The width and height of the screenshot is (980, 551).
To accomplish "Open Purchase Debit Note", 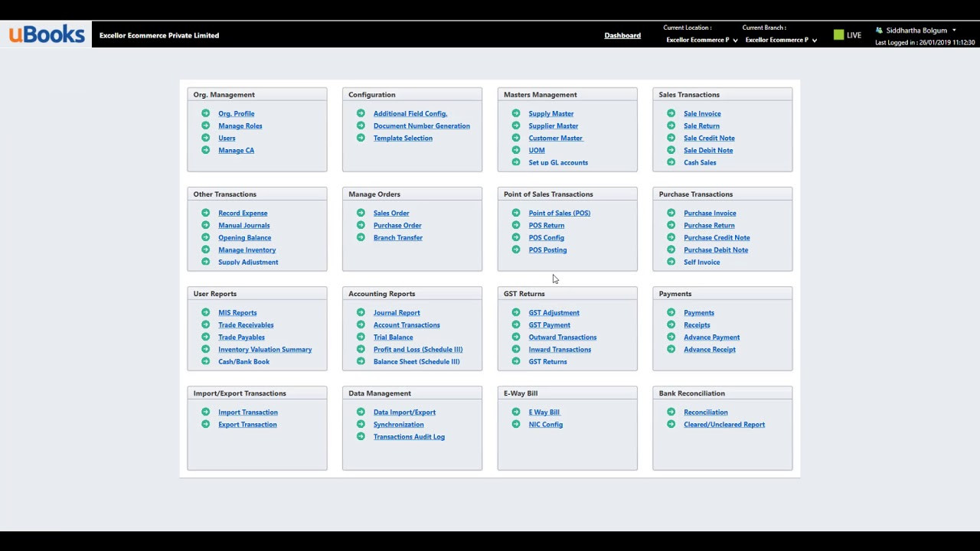I will click(716, 249).
